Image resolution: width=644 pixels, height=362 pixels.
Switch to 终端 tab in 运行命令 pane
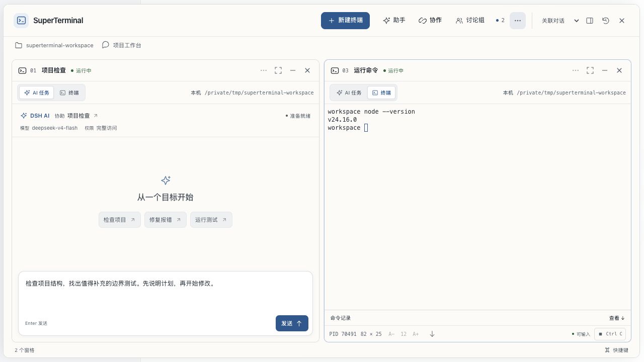pyautogui.click(x=381, y=93)
